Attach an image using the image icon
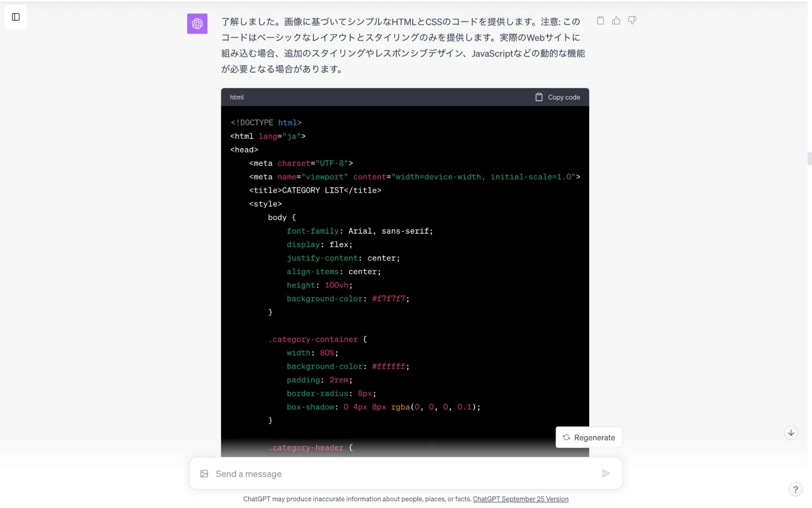Screen dimensions: 812x508 pos(204,473)
